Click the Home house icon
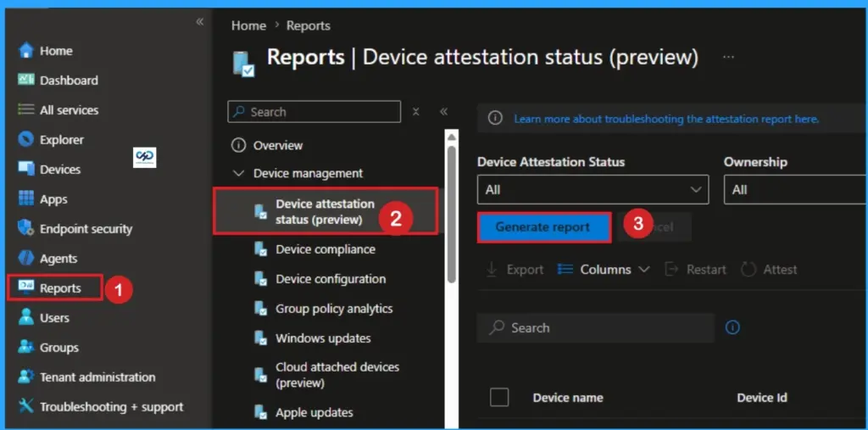The width and height of the screenshot is (868, 430). coord(26,50)
